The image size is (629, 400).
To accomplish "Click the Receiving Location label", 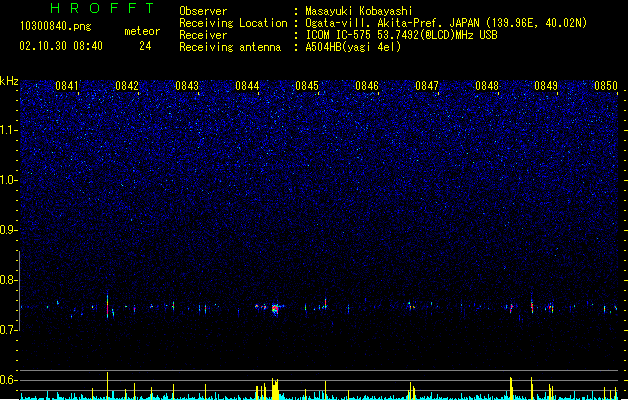I will click(233, 23).
